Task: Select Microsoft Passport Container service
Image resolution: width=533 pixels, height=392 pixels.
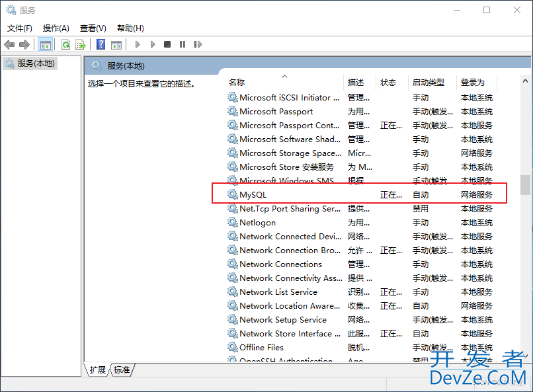Action: (360, 125)
